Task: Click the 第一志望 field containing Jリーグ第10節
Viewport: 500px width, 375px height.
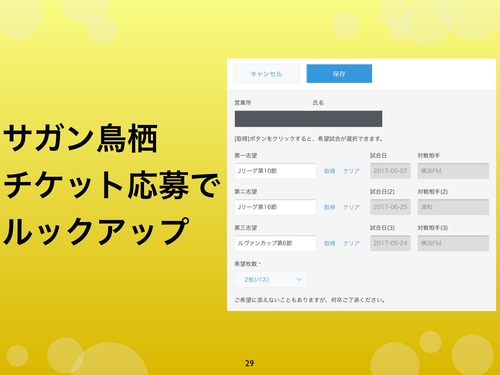Action: [275, 171]
